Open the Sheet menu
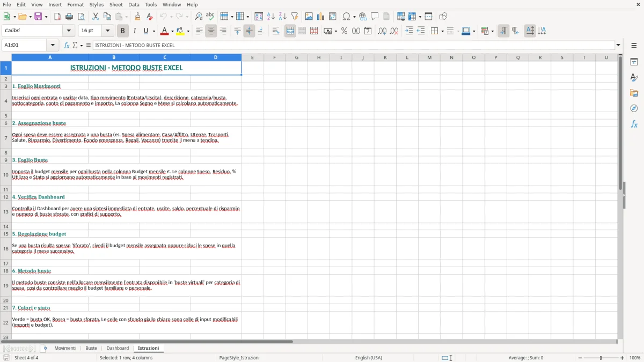This screenshot has width=644, height=362. (116, 4)
